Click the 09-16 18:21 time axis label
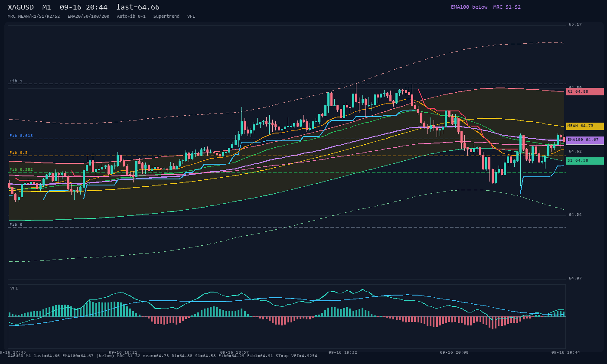This screenshot has height=364, width=607. tap(123, 352)
